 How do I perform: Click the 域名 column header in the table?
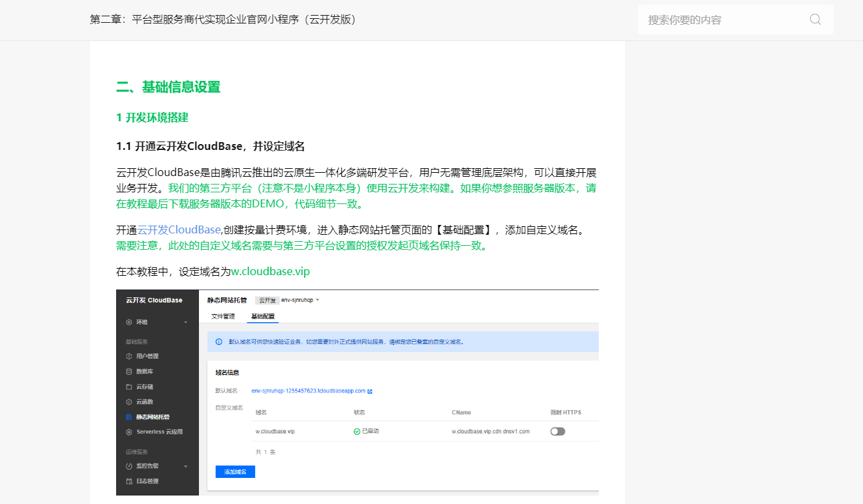261,412
